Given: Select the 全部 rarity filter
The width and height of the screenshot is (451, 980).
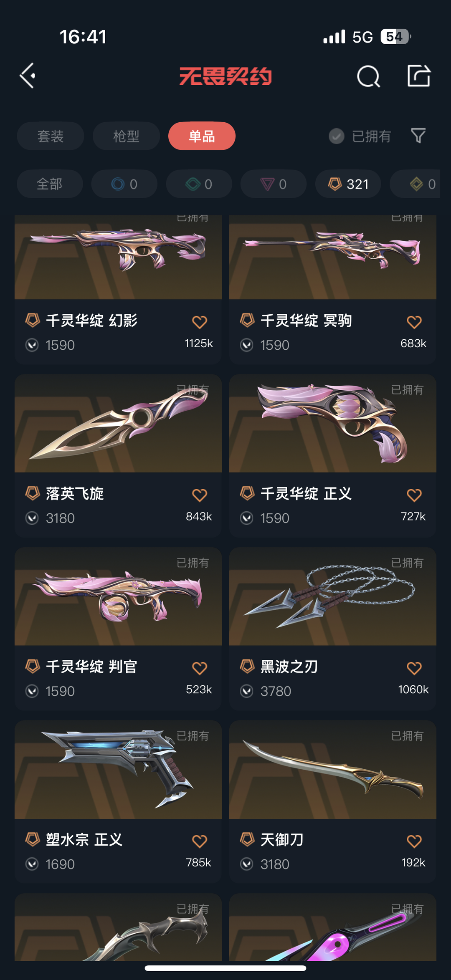Looking at the screenshot, I should [50, 184].
